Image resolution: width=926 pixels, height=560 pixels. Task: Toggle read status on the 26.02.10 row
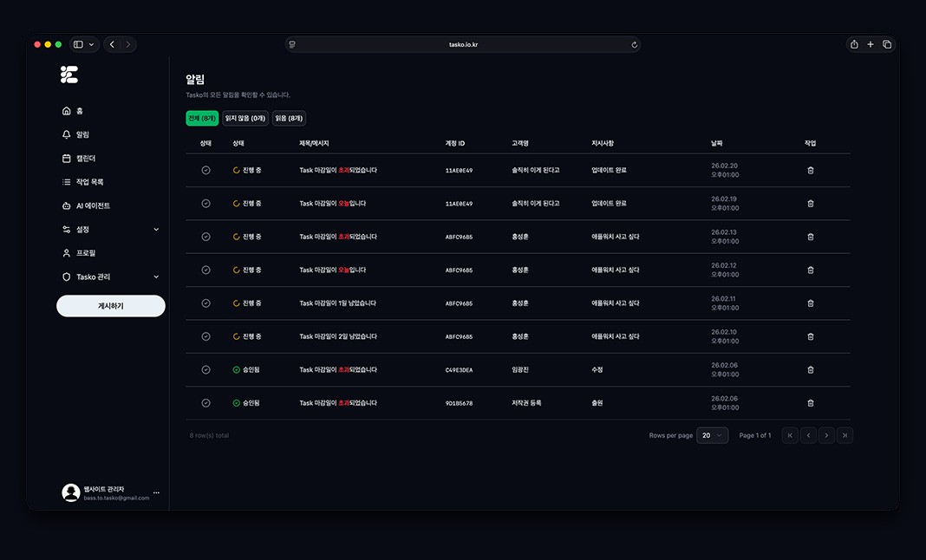(x=205, y=336)
